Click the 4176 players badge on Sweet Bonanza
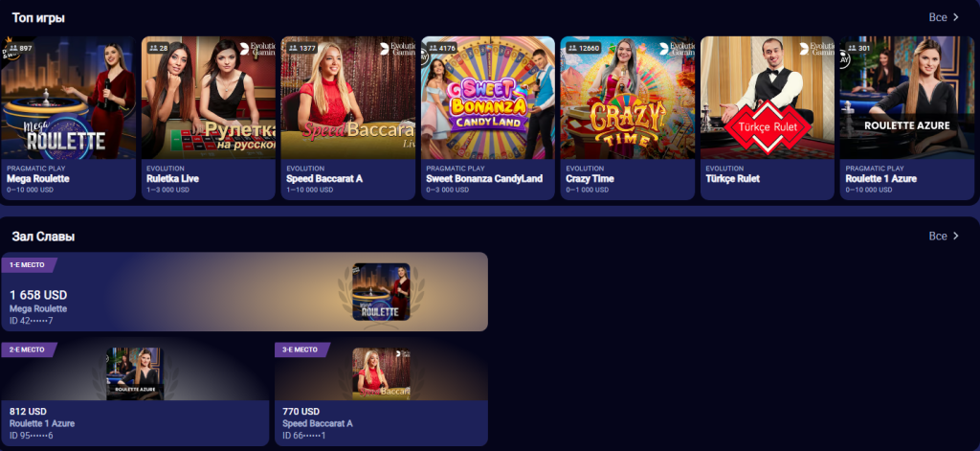 pos(441,48)
